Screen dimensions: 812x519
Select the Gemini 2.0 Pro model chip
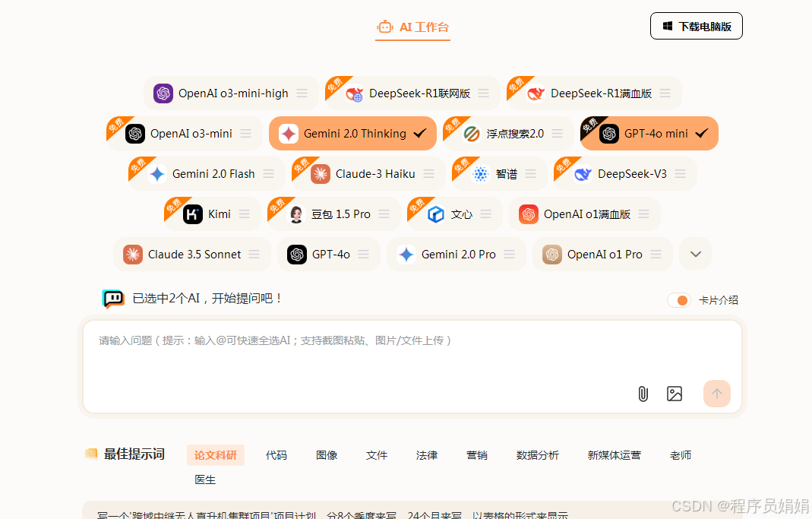point(457,255)
